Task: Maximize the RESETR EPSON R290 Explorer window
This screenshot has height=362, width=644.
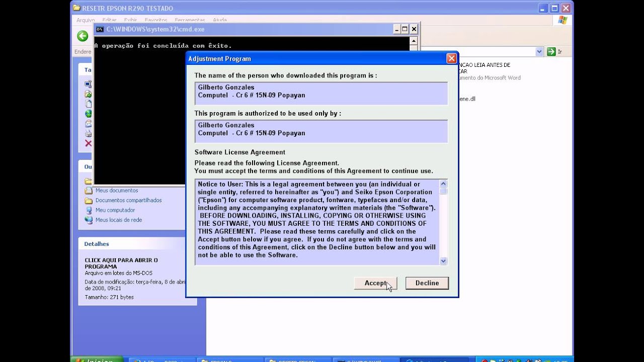Action: (x=554, y=8)
